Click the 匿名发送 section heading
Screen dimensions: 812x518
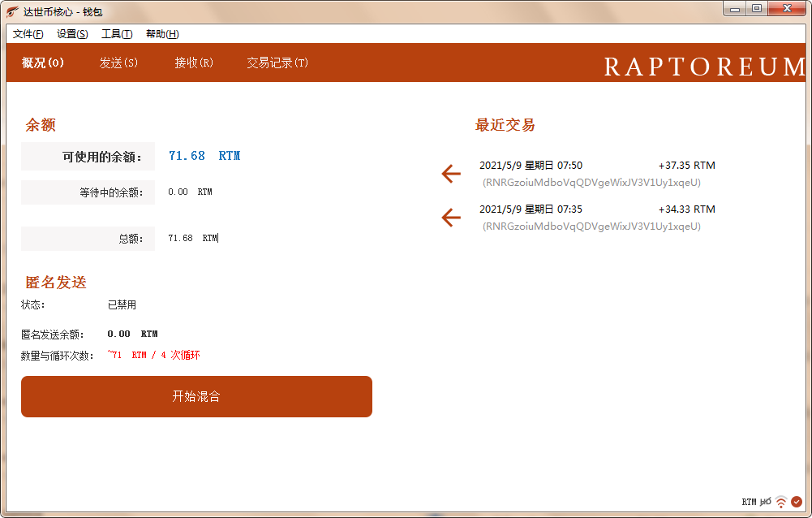tap(56, 283)
